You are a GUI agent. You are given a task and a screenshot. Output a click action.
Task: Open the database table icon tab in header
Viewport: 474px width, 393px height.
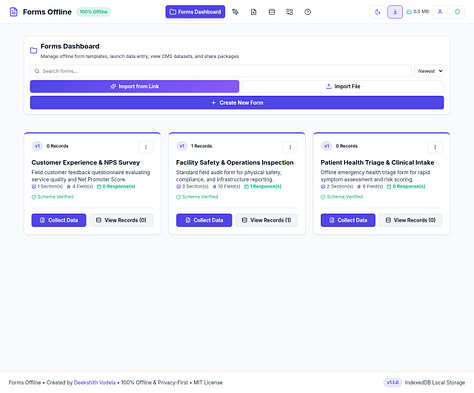click(x=272, y=12)
